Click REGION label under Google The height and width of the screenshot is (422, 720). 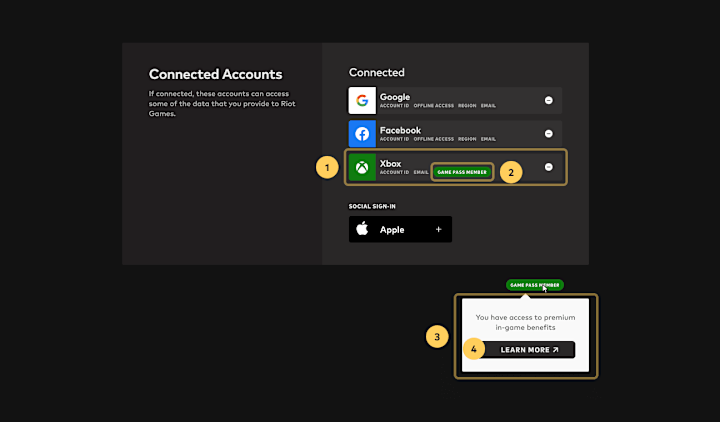[467, 106]
